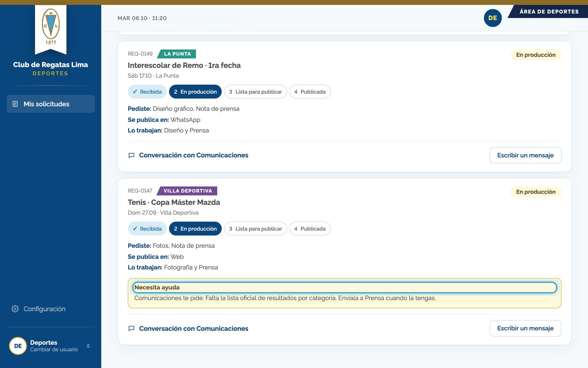Select Lista para publicar step in REQ-0147

pos(256,229)
